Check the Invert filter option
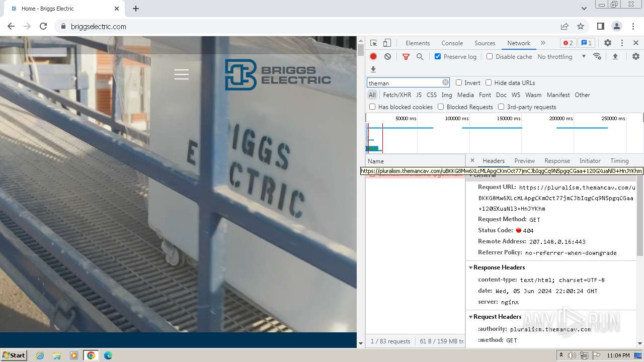This screenshot has height=362, width=644. pos(459,82)
